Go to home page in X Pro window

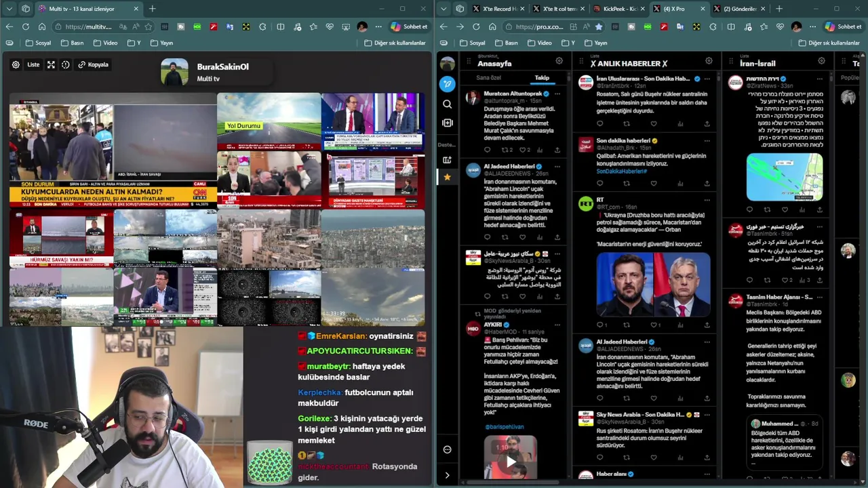pos(492,26)
